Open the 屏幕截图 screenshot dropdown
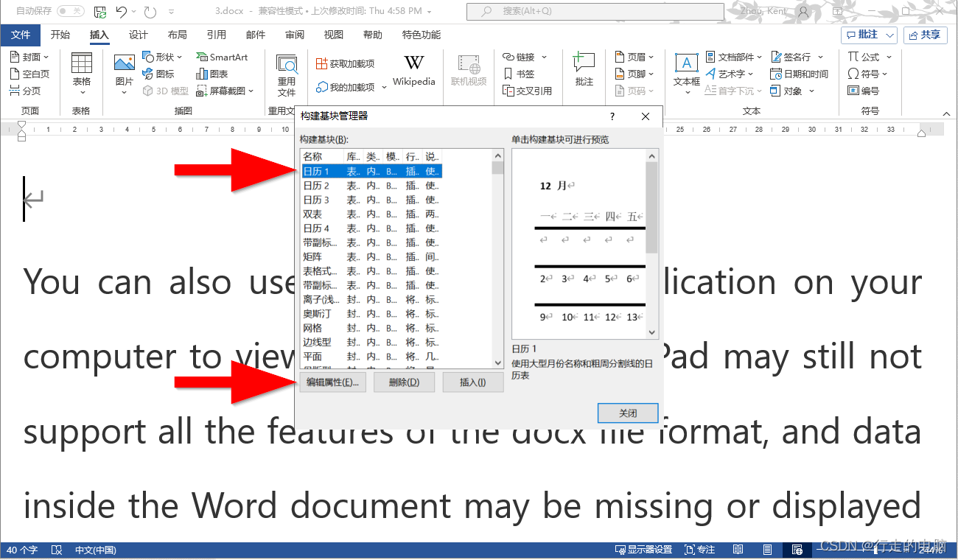Screen dimensions: 958x560 tap(225, 91)
